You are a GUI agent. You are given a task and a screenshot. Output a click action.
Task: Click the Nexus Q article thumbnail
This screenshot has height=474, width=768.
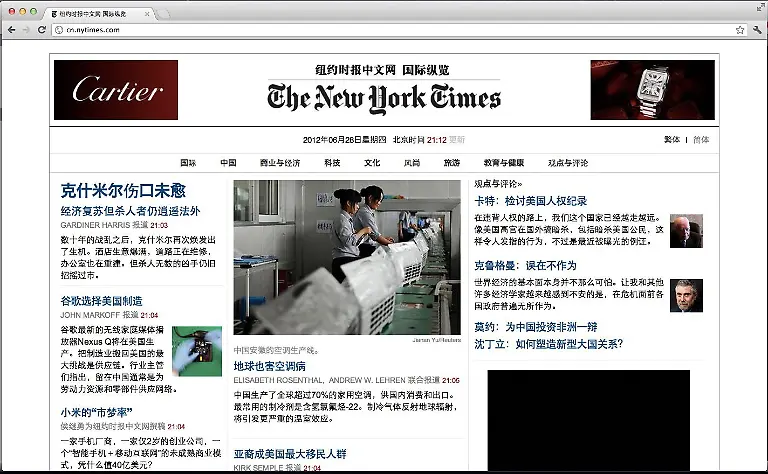pyautogui.click(x=197, y=351)
